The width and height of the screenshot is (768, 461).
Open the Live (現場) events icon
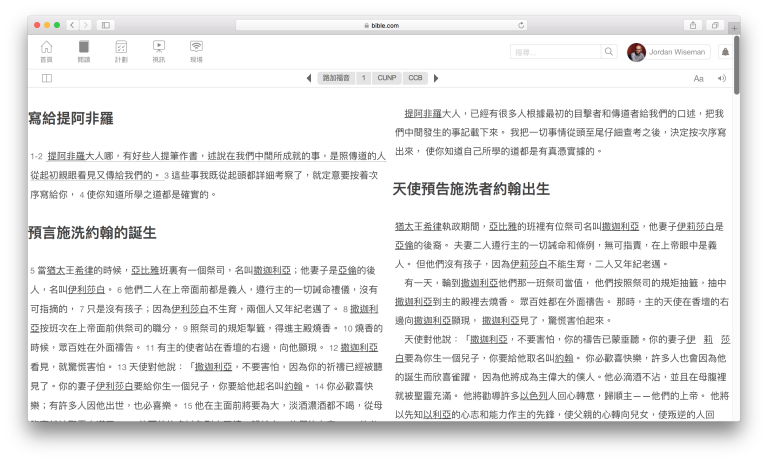(x=196, y=51)
